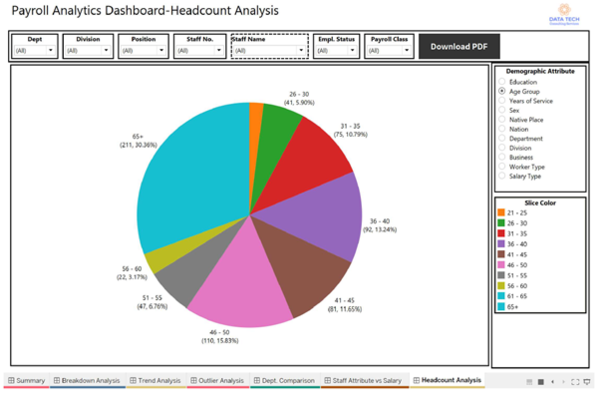The image size is (600, 395).
Task: Go to previous sheet arrow
Action: pyautogui.click(x=552, y=382)
